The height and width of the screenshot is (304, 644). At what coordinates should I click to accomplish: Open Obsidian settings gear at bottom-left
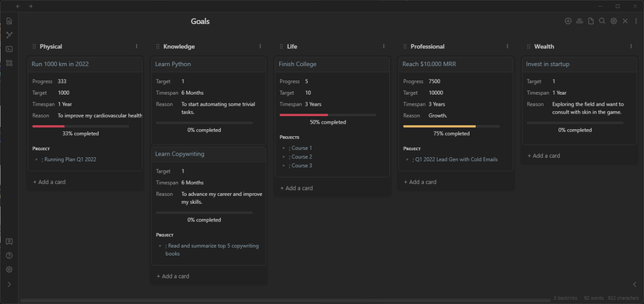(9, 270)
